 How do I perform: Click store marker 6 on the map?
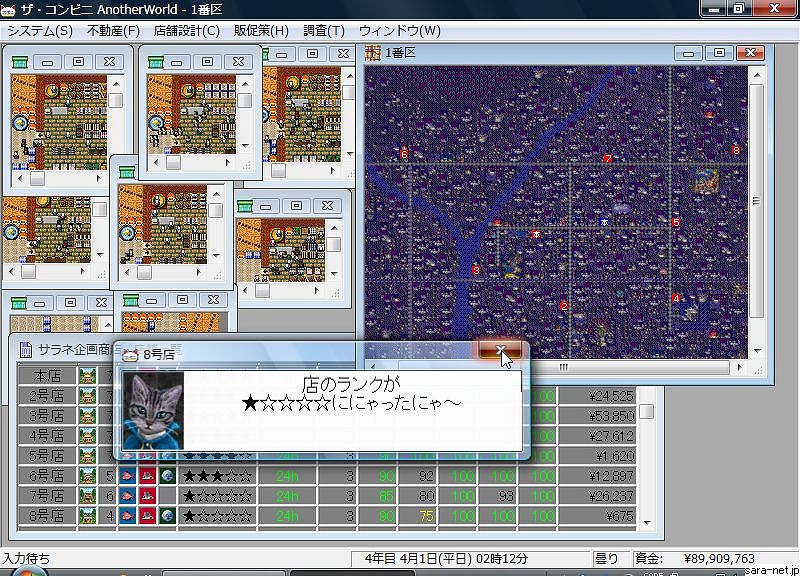404,153
